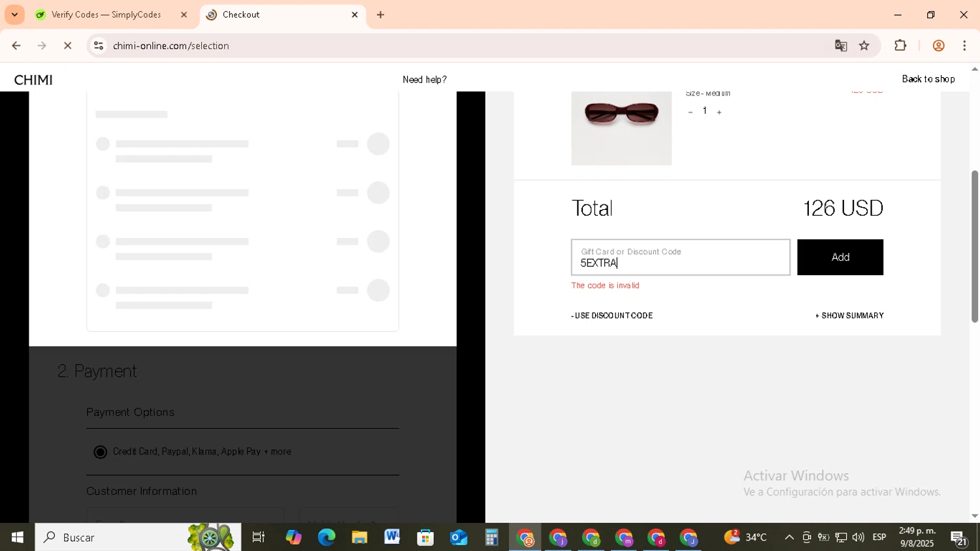The width and height of the screenshot is (980, 551).
Task: Click the page vertical scrollbar thumb
Action: click(x=975, y=246)
